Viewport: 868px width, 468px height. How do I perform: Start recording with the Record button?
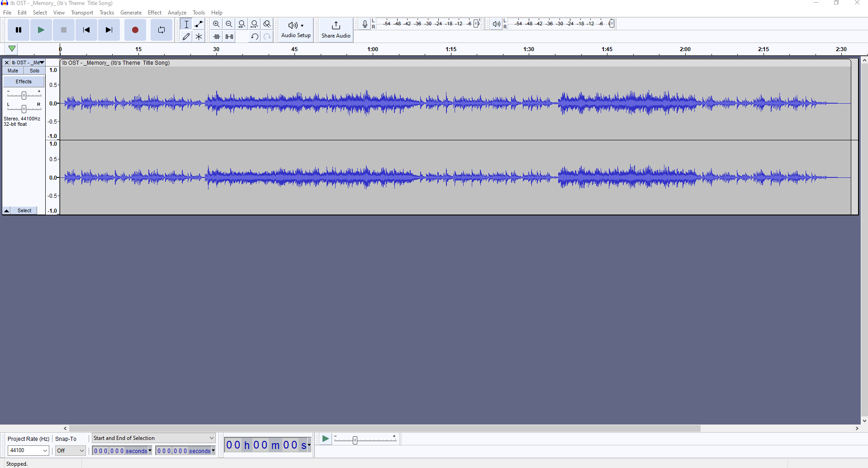pyautogui.click(x=135, y=30)
